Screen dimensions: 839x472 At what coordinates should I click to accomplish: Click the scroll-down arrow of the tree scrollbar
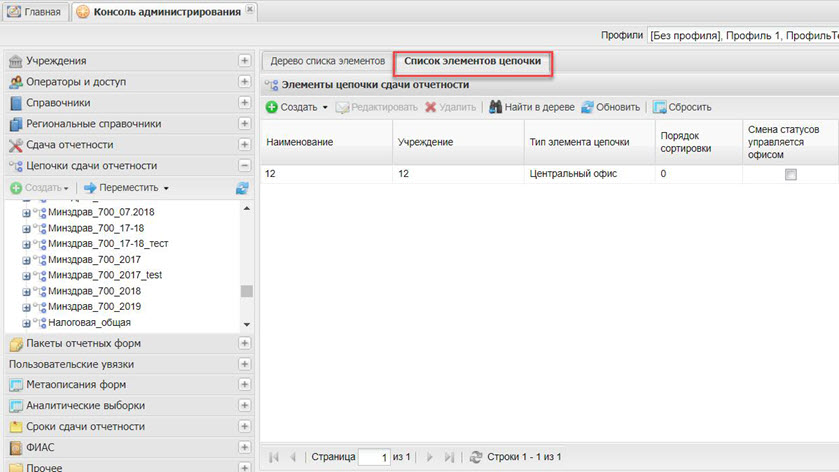tap(246, 325)
